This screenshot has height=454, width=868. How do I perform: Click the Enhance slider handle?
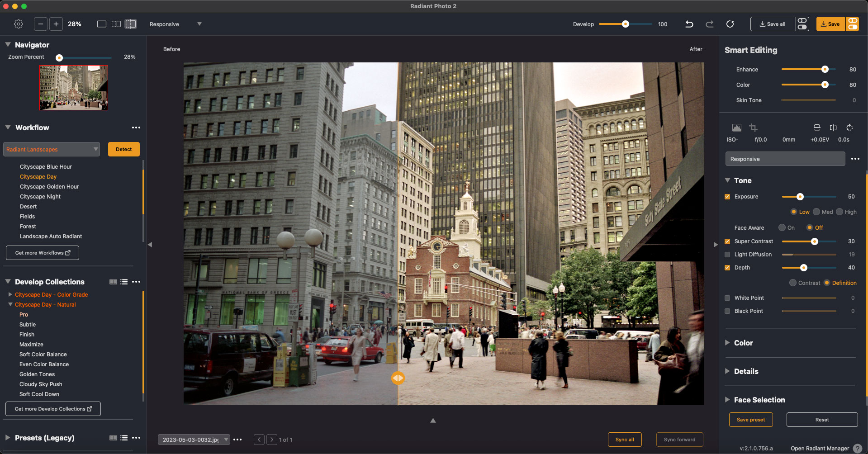tap(825, 69)
